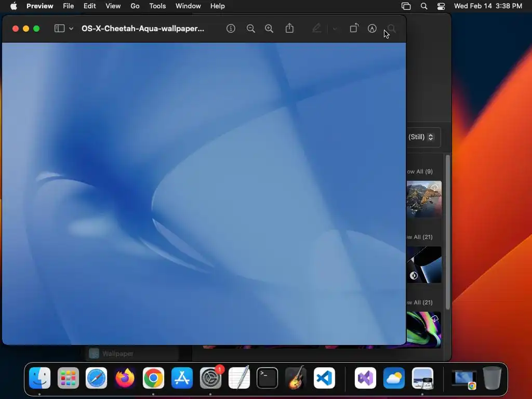The height and width of the screenshot is (399, 532).
Task: Open the Preview application menu
Action: point(39,6)
